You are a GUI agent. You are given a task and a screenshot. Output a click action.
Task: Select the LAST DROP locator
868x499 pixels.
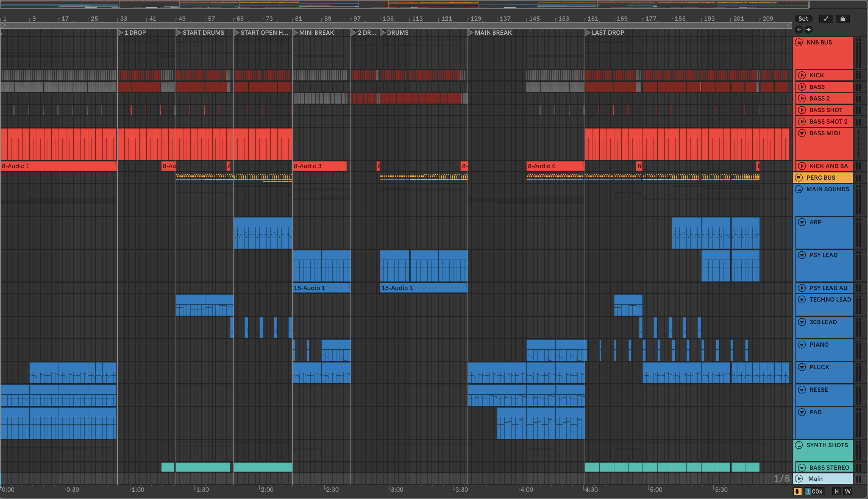[x=605, y=33]
